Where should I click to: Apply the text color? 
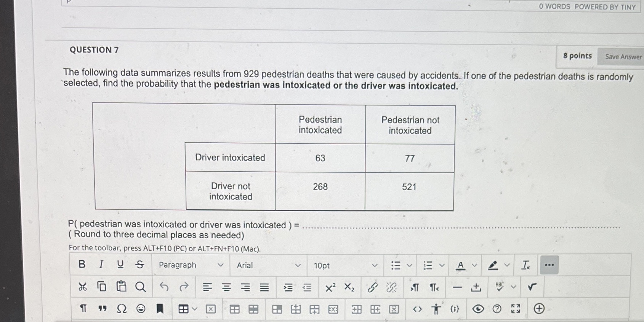point(460,265)
